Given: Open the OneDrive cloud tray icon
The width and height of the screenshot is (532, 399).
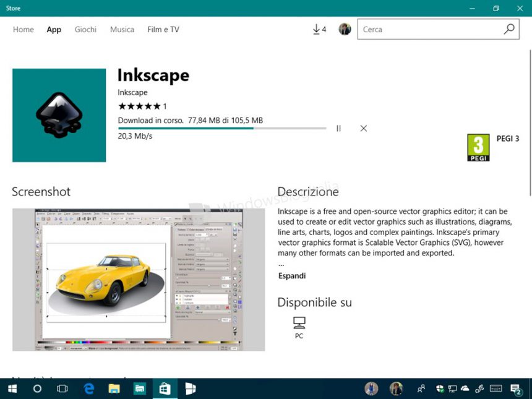Looking at the screenshot, I should pyautogui.click(x=465, y=388).
